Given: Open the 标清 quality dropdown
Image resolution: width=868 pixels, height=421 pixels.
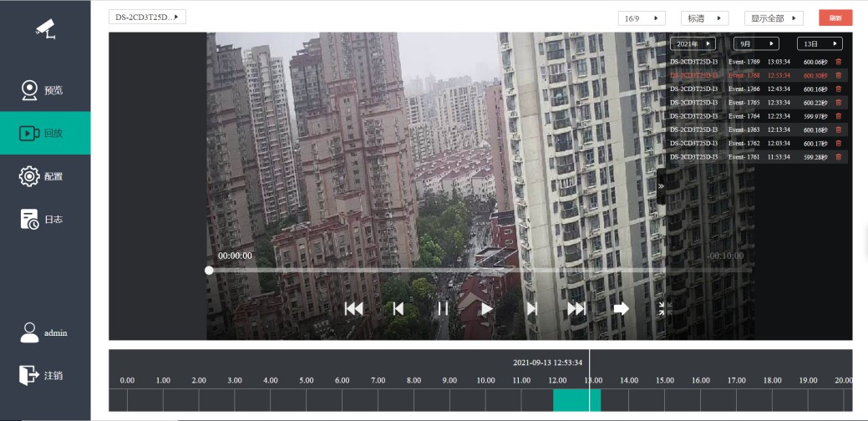Looking at the screenshot, I should pyautogui.click(x=705, y=18).
